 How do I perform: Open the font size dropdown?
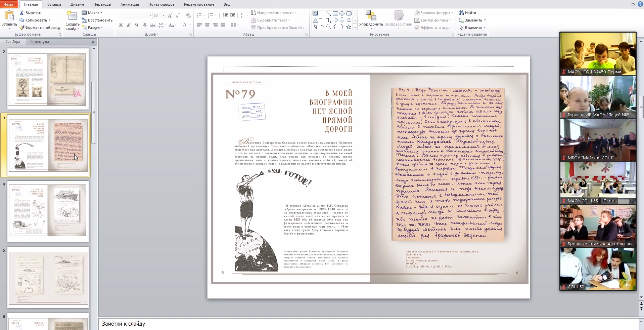[164, 15]
